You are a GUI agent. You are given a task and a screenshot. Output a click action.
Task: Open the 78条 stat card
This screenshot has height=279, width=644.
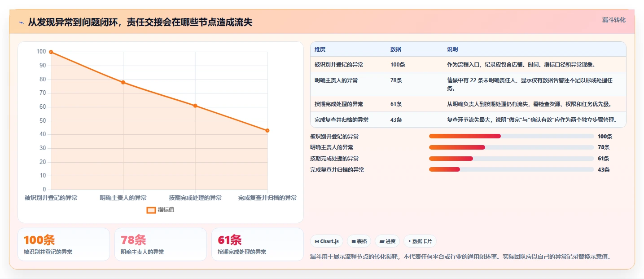tap(161, 244)
